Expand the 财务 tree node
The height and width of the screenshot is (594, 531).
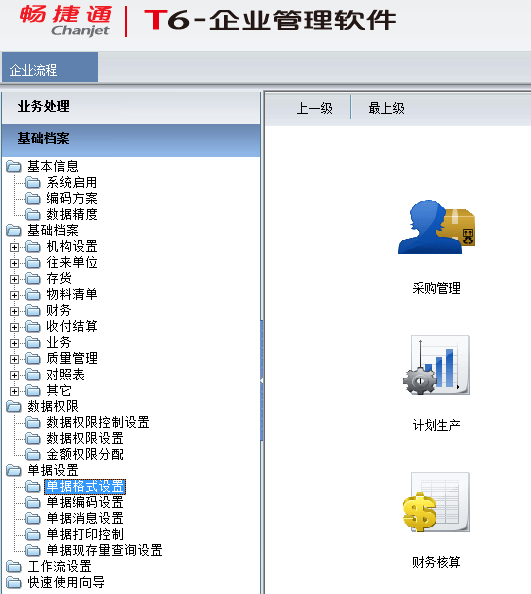pyautogui.click(x=14, y=311)
